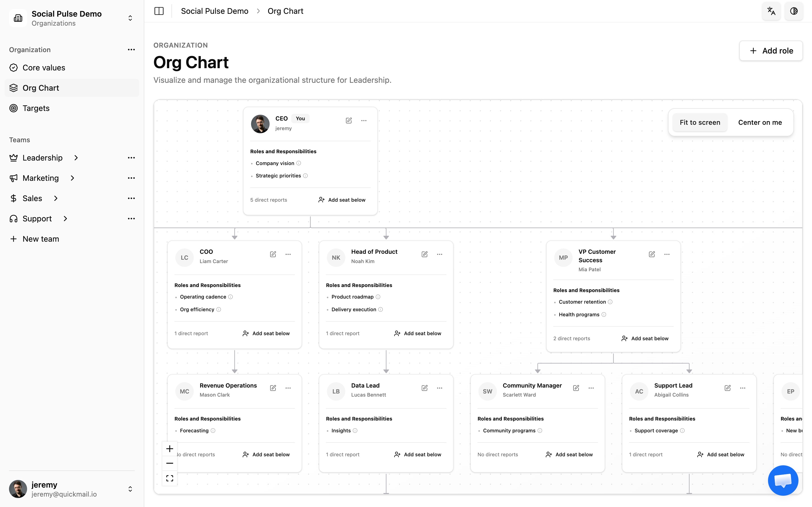The width and height of the screenshot is (812, 507).
Task: Open the chat support bubble
Action: [x=783, y=480]
